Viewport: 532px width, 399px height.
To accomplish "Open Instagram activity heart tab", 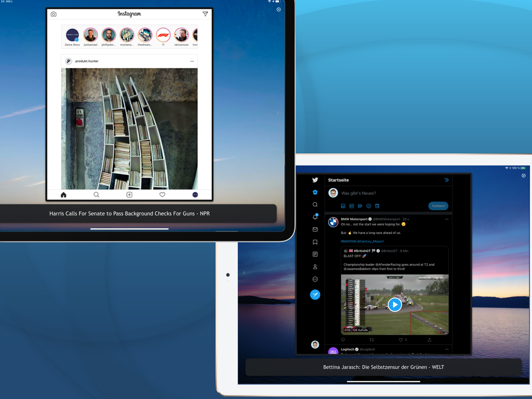I will tap(162, 195).
